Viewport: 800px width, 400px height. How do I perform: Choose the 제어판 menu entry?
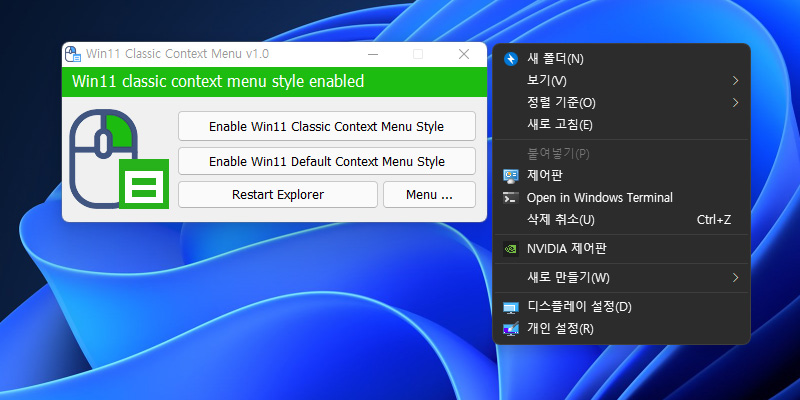tap(621, 176)
